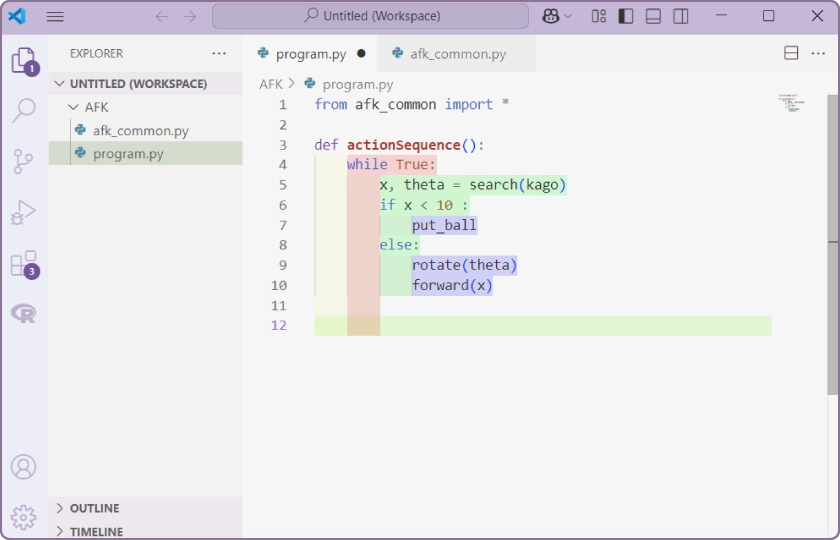Open the Explorer view in activity bar

(24, 60)
